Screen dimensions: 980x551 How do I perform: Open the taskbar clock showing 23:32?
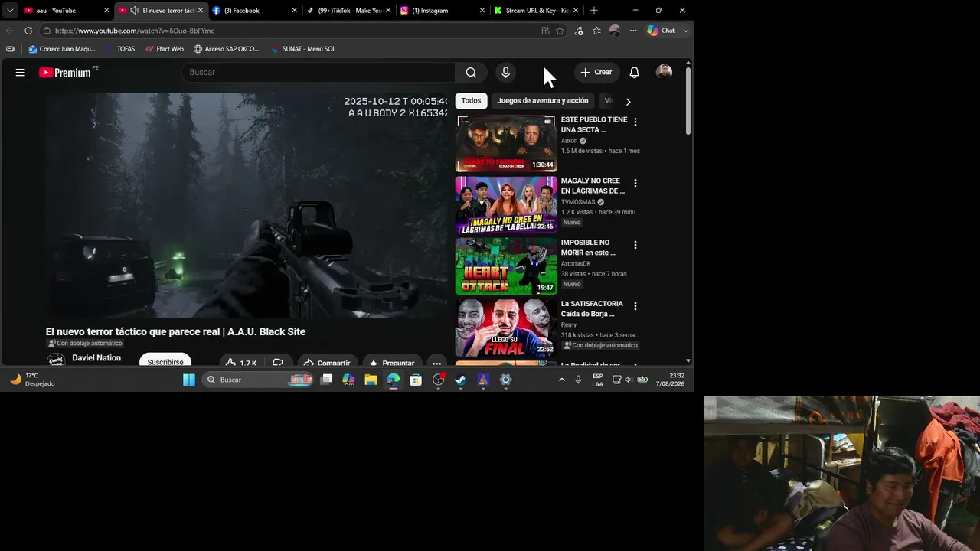(670, 380)
